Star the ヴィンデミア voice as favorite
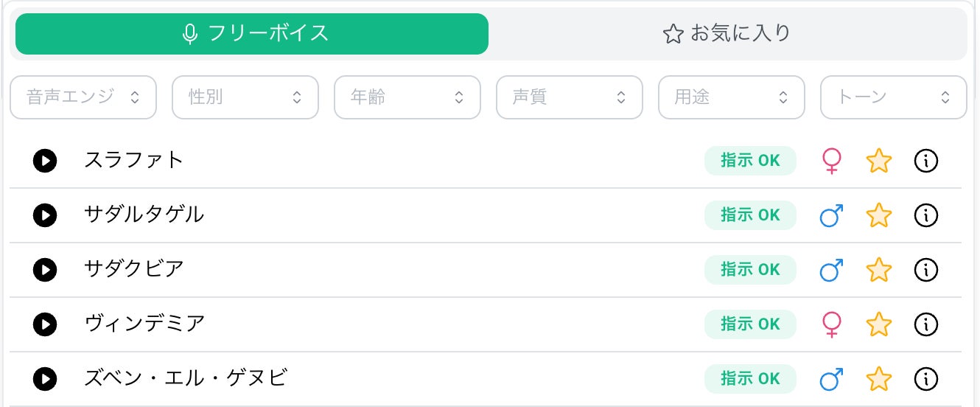This screenshot has width=980, height=407. point(878,324)
